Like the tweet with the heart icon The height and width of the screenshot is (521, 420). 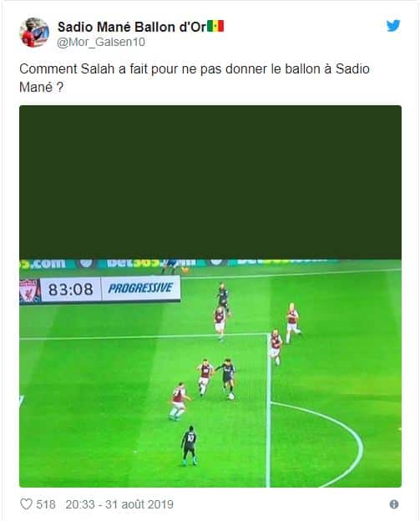click(x=26, y=504)
